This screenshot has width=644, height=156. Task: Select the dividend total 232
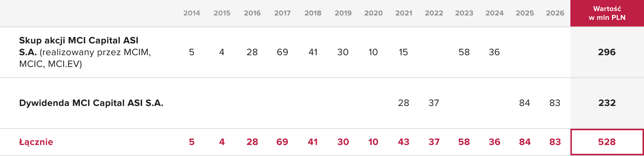pyautogui.click(x=607, y=103)
